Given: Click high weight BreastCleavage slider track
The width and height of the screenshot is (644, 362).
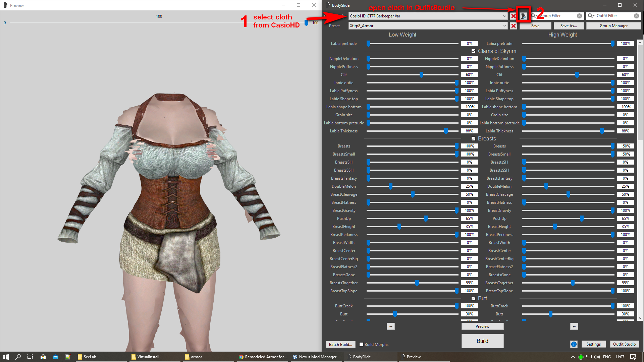Looking at the screenshot, I should (568, 194).
